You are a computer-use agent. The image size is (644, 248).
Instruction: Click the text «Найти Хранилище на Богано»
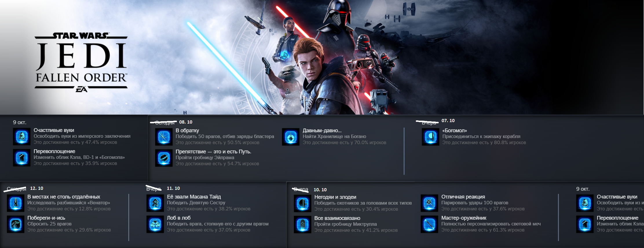334,137
